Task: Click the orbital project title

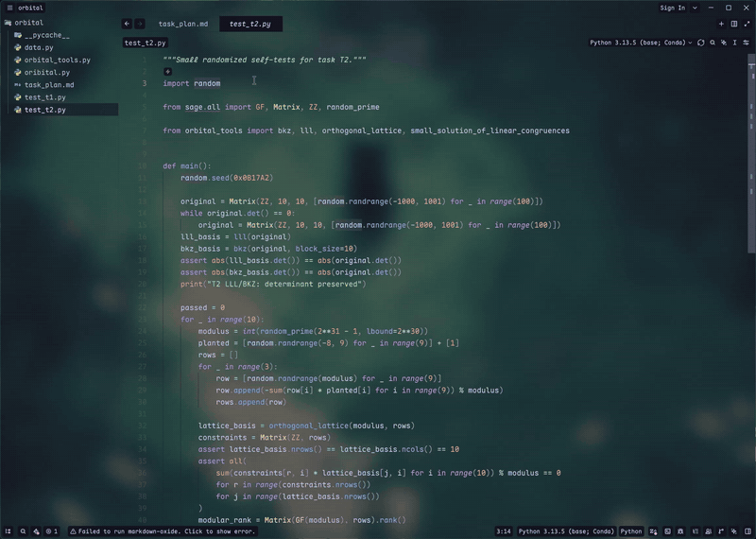Action: [31, 8]
